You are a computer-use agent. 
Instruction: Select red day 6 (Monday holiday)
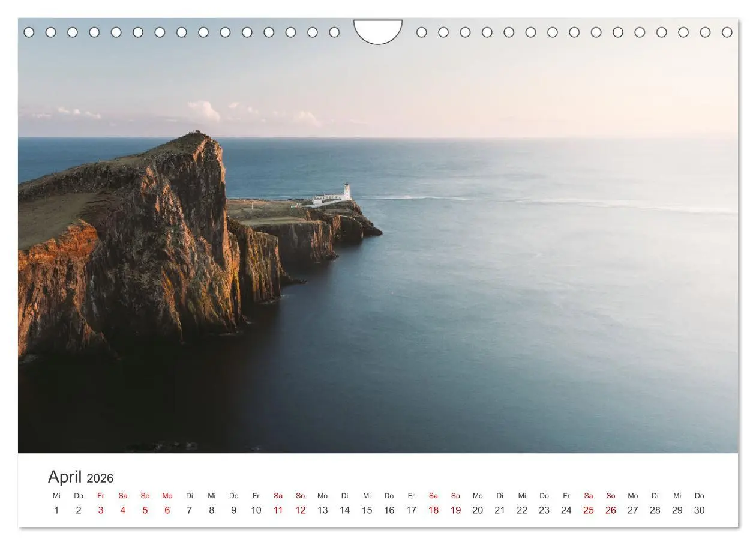tap(167, 510)
